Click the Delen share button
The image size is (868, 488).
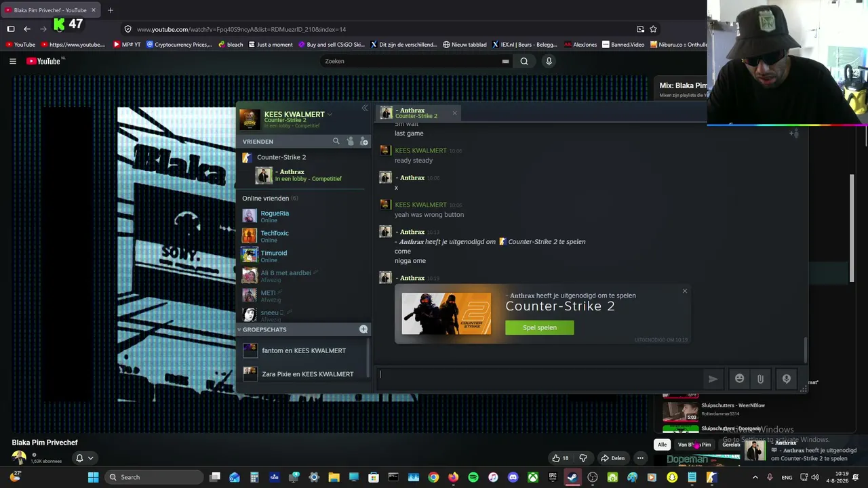point(613,458)
